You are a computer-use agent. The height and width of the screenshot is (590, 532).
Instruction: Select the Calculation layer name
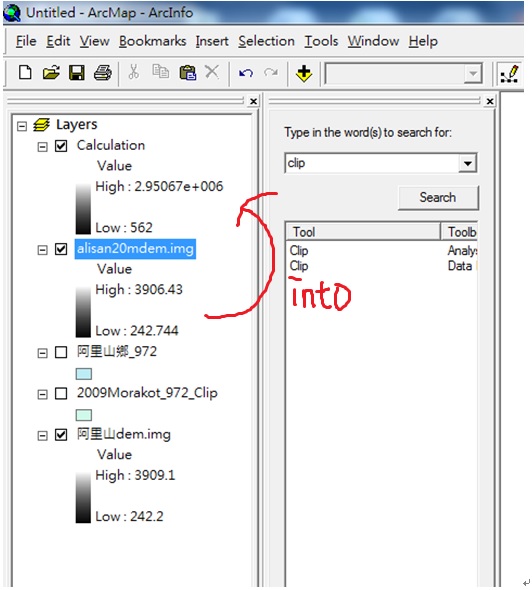(x=111, y=145)
